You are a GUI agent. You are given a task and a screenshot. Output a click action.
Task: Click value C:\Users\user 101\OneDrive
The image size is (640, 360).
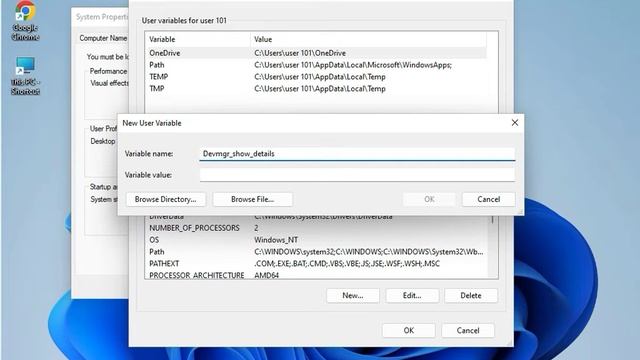pos(300,53)
